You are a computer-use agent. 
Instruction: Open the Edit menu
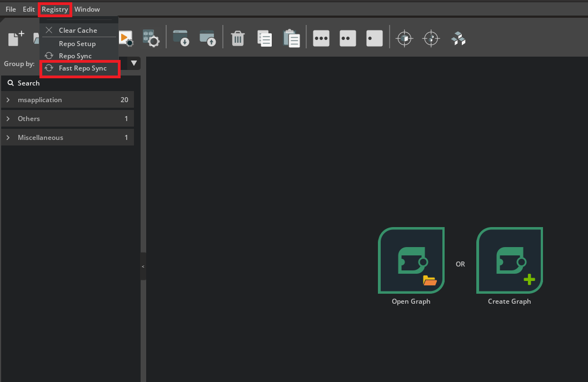(28, 9)
